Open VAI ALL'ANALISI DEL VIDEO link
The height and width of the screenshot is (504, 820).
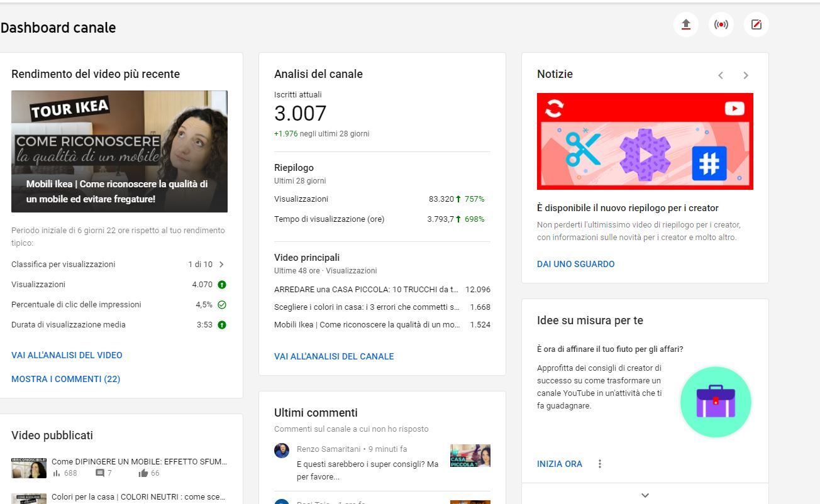67,355
